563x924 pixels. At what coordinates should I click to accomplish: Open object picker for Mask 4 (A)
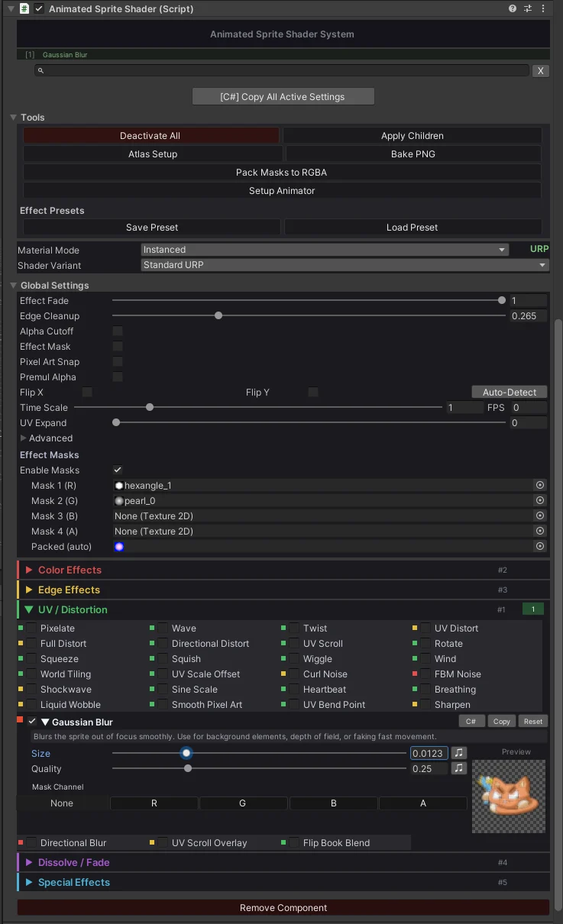click(540, 531)
